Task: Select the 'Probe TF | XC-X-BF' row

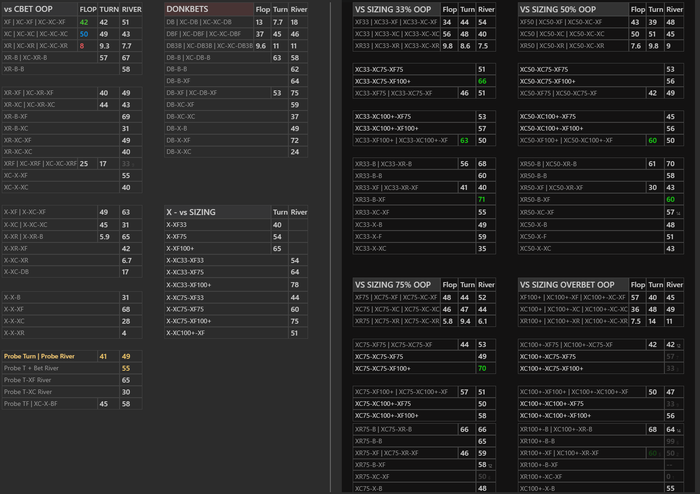Action: pos(72,403)
